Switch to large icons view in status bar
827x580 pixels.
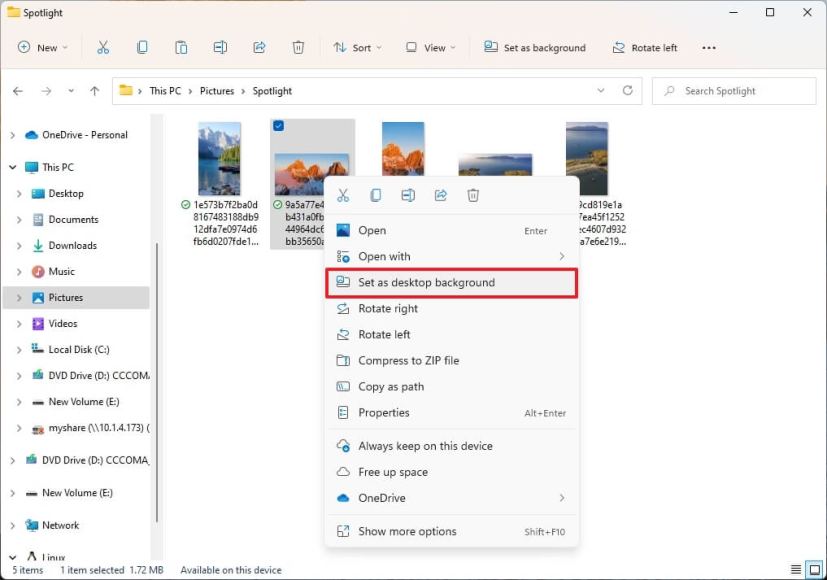click(815, 569)
